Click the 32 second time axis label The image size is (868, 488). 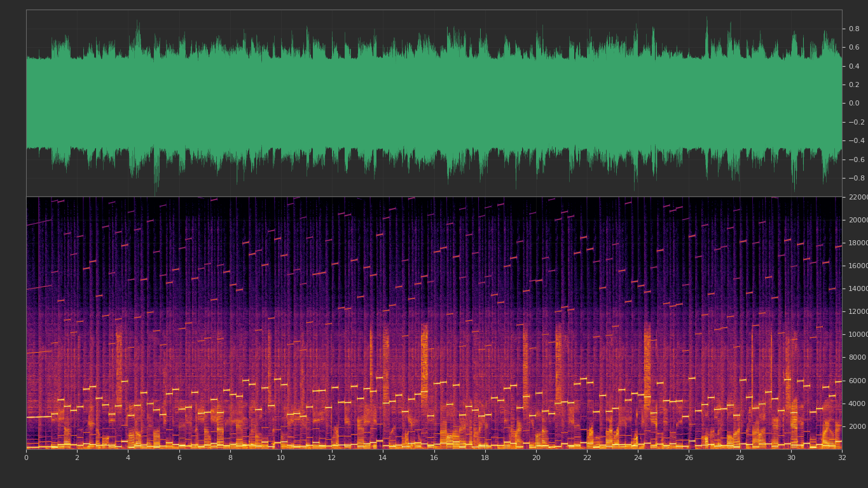click(x=842, y=457)
